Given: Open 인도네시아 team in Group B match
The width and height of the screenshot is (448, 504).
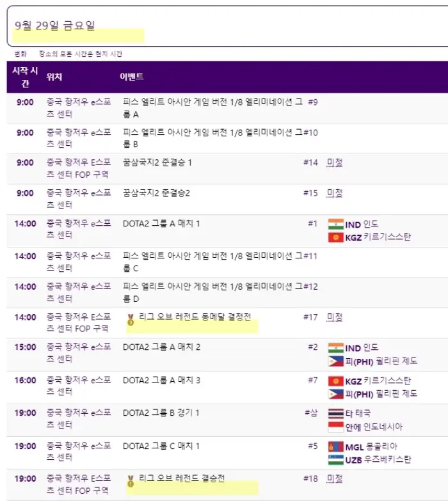Looking at the screenshot, I should (x=374, y=427).
